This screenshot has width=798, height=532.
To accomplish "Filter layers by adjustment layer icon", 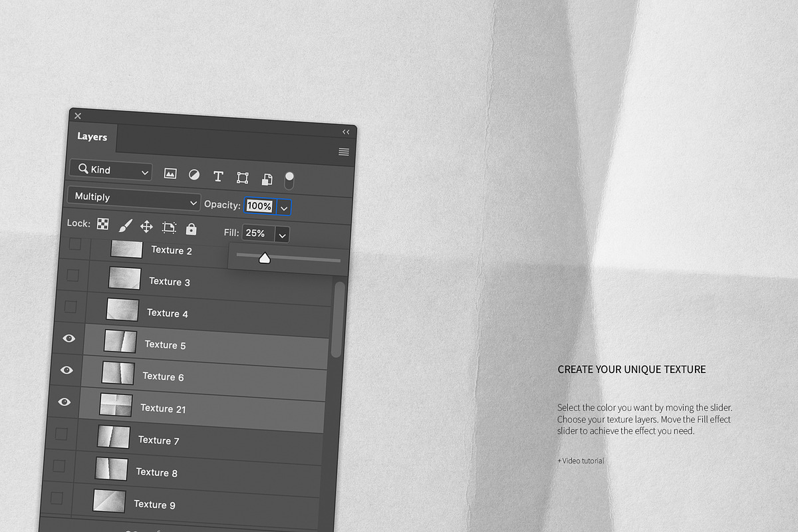I will (194, 175).
